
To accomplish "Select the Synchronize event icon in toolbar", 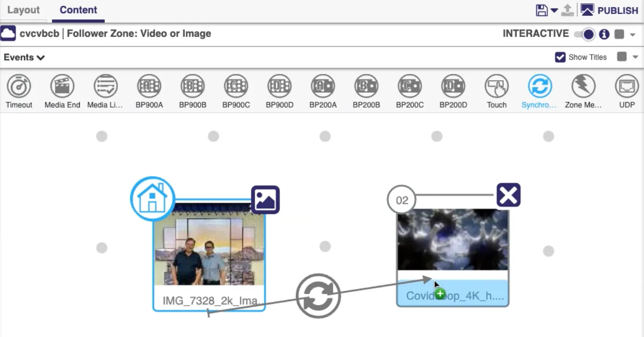I will [540, 86].
